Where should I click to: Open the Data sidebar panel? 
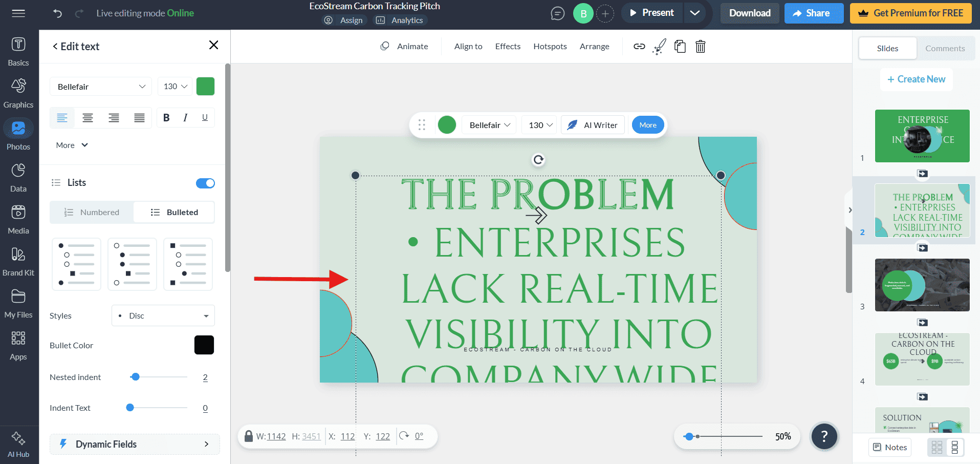(x=18, y=177)
